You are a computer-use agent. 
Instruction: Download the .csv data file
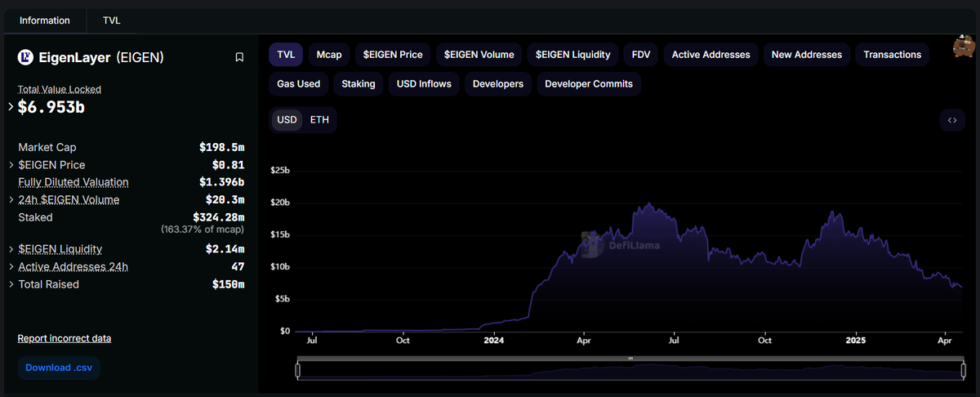[59, 368]
